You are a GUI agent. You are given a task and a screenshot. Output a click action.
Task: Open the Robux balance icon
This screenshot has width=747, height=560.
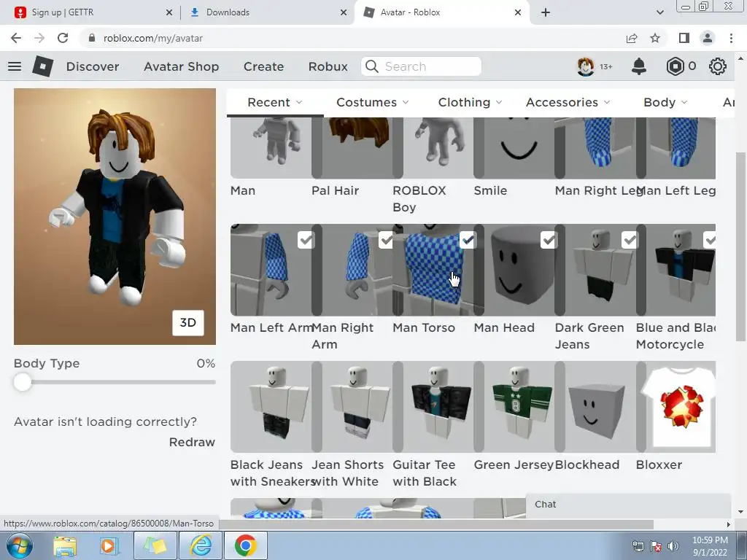coord(675,66)
